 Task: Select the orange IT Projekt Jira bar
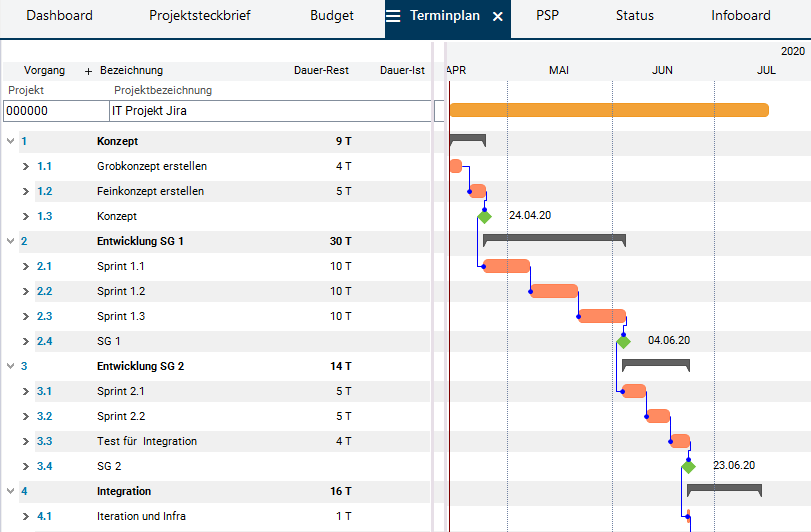608,110
